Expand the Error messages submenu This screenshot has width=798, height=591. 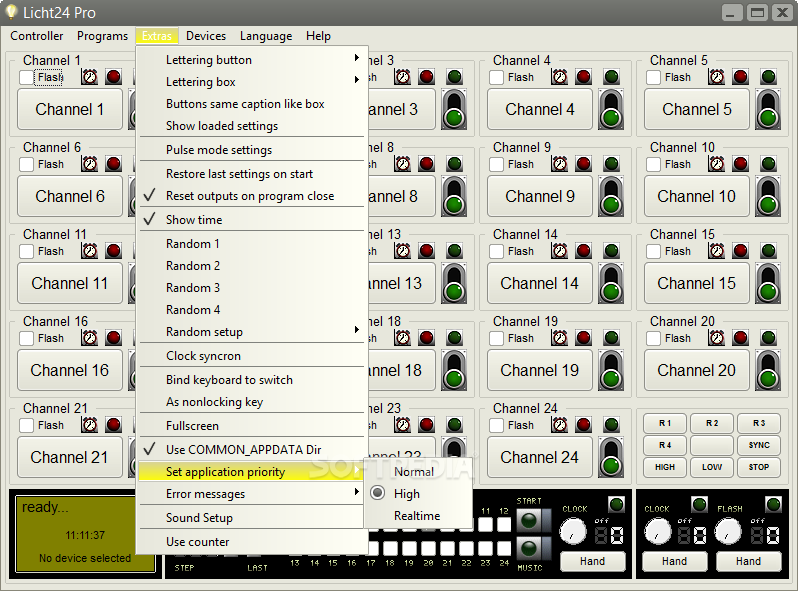point(252,494)
